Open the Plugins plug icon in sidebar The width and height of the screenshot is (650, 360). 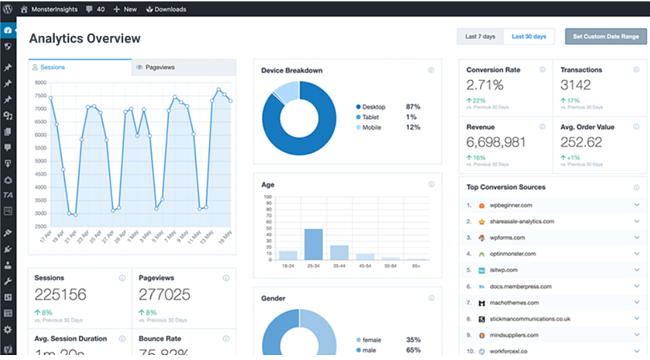coord(7,249)
